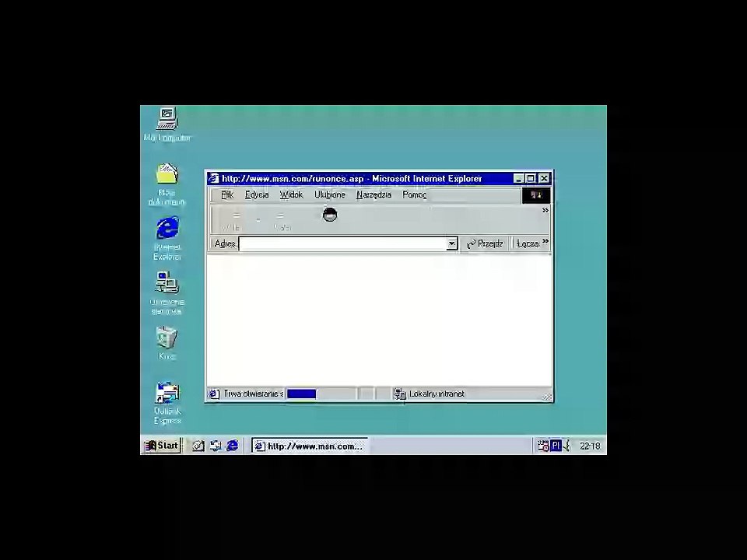The height and width of the screenshot is (560, 747).
Task: Click the Wstecz back toolbar button
Action: (233, 220)
